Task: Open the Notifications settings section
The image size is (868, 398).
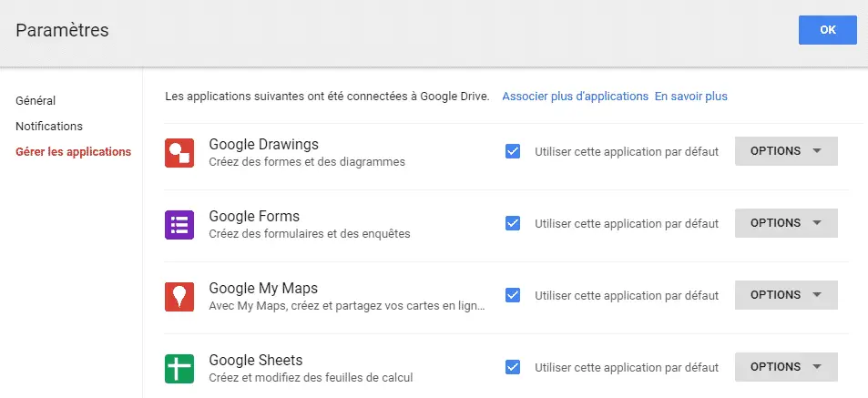Action: pos(48,127)
